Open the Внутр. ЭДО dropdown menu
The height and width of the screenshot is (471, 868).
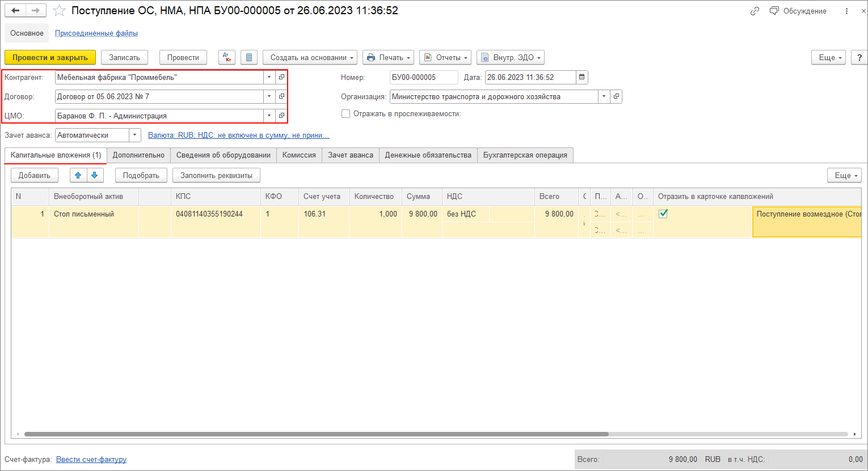click(511, 57)
